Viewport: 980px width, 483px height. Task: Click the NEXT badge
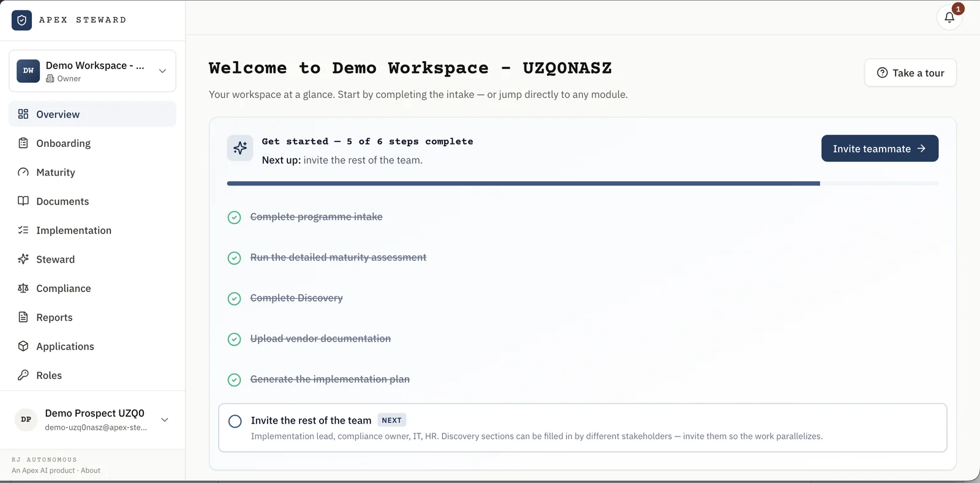point(391,420)
